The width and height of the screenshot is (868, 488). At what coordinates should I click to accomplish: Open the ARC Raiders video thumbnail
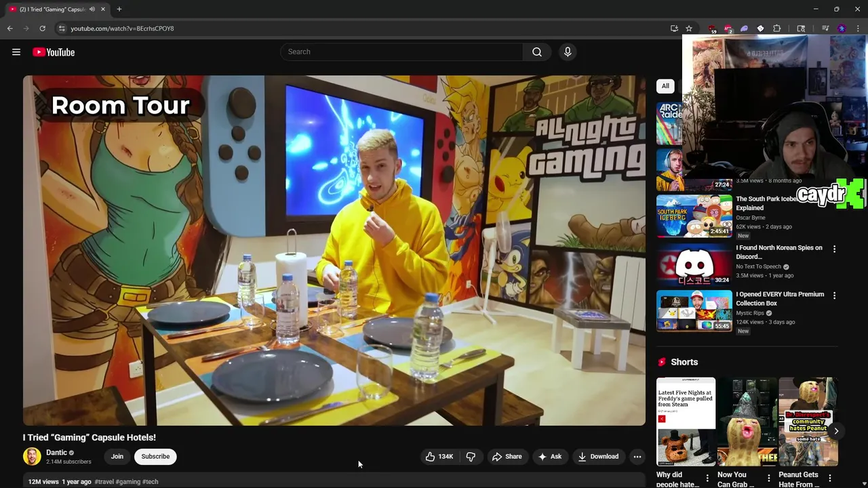(669, 123)
